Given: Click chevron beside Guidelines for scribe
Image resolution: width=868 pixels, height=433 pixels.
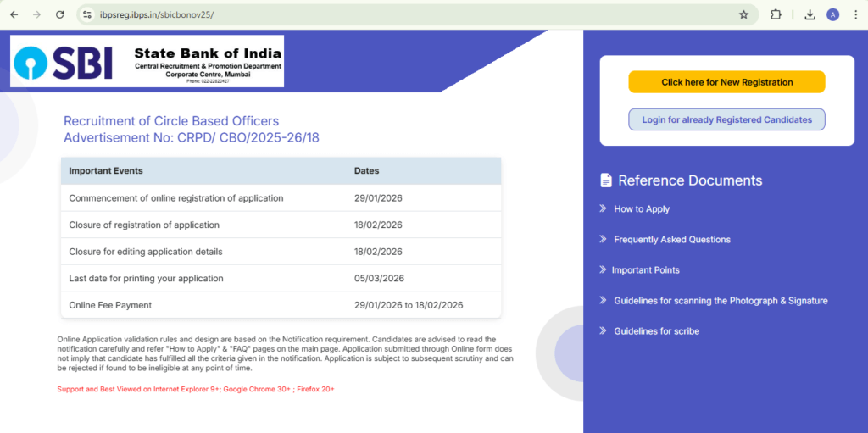Looking at the screenshot, I should 603,330.
